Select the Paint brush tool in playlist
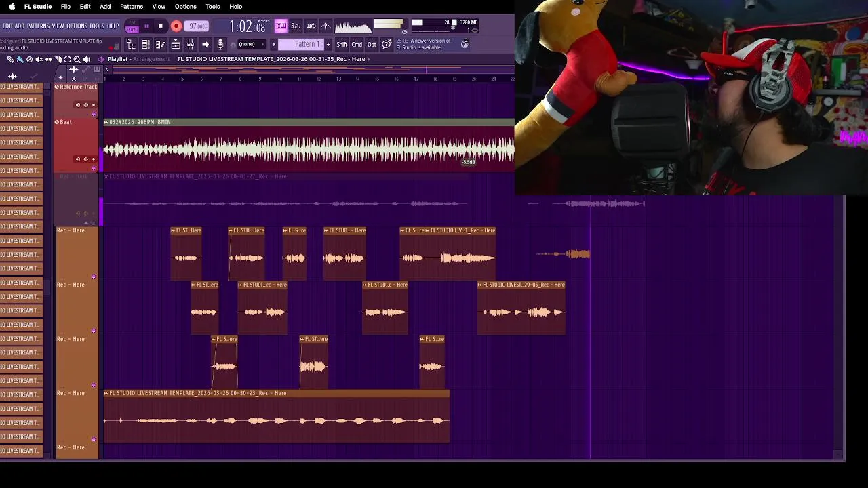Screen dimensions: 868x488 coord(20,60)
